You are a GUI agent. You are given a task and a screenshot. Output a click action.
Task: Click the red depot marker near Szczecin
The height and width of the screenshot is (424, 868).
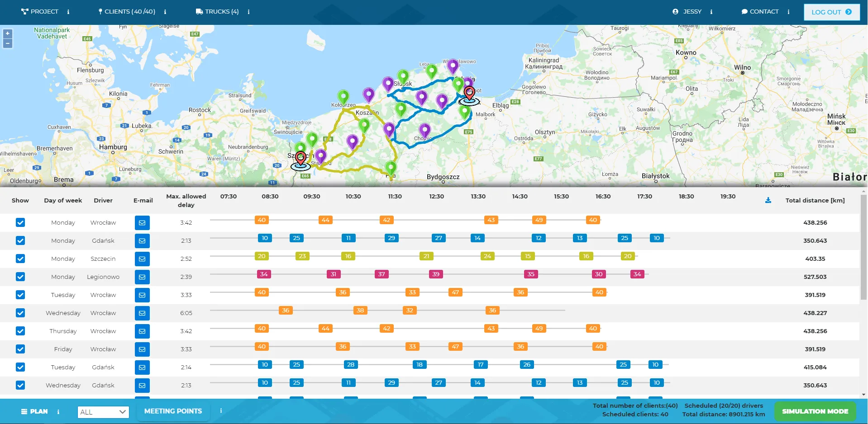click(300, 159)
